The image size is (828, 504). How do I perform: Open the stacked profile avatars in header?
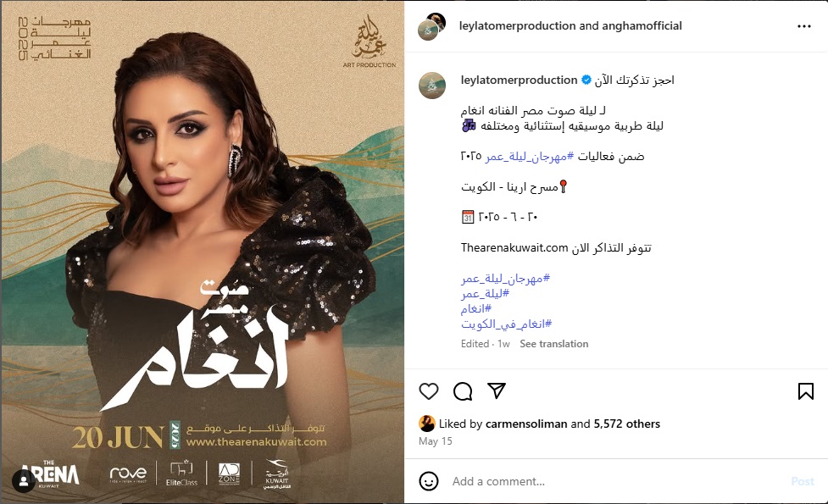[x=432, y=26]
